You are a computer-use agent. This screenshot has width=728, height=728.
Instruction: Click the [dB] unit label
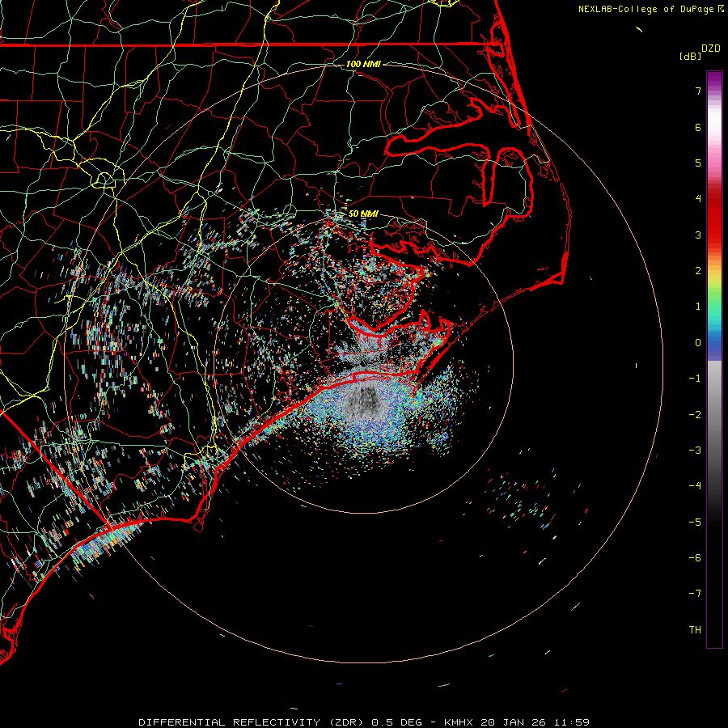[x=690, y=56]
